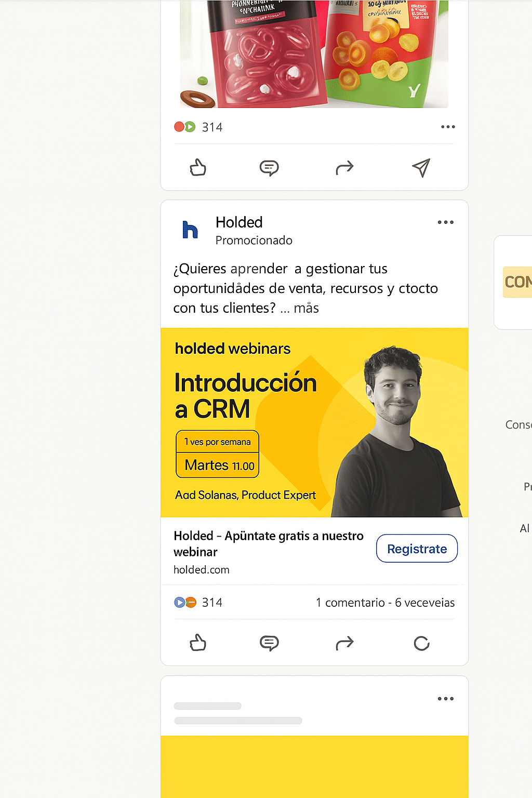Comment on the Holded webinar post
The height and width of the screenshot is (798, 532).
[269, 643]
